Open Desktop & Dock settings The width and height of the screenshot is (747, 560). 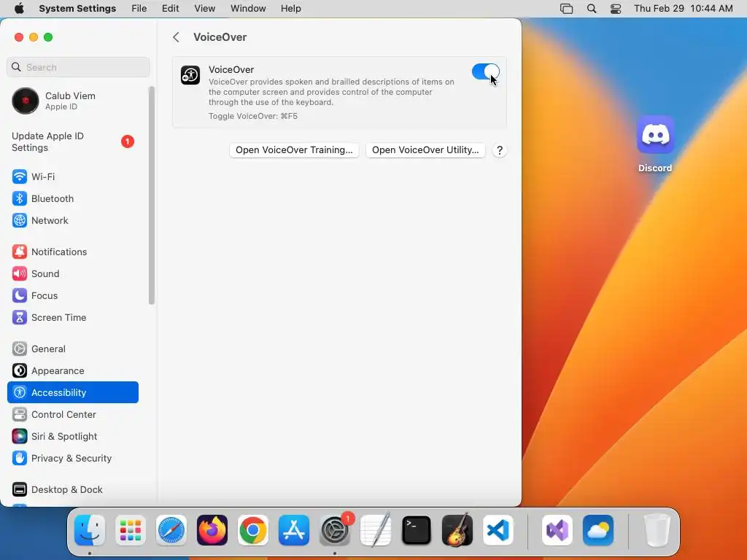pyautogui.click(x=72, y=489)
